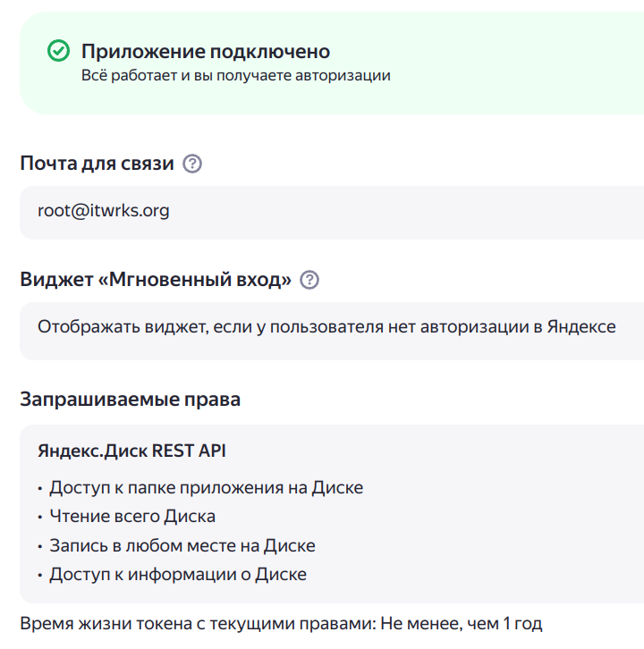644x649 pixels.
Task: Click the green checkmark status icon
Action: click(59, 52)
